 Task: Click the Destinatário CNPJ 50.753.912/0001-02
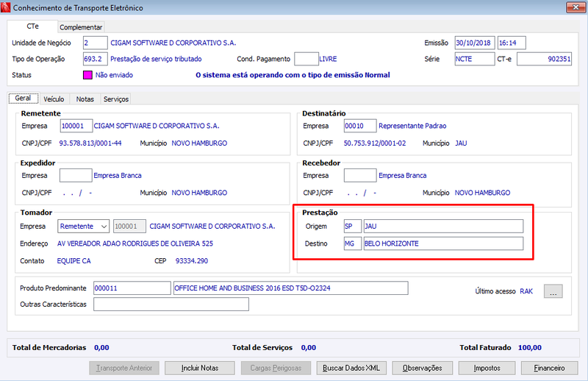point(375,143)
